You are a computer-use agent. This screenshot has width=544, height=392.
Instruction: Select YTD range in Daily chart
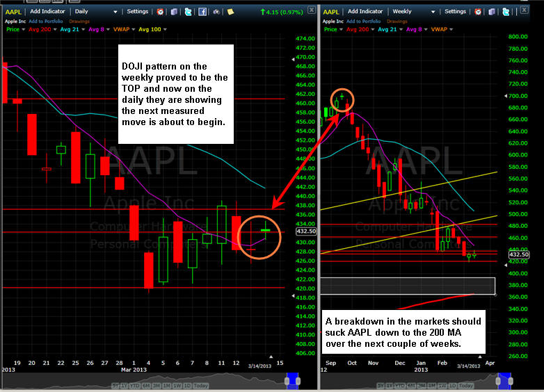coord(135,386)
